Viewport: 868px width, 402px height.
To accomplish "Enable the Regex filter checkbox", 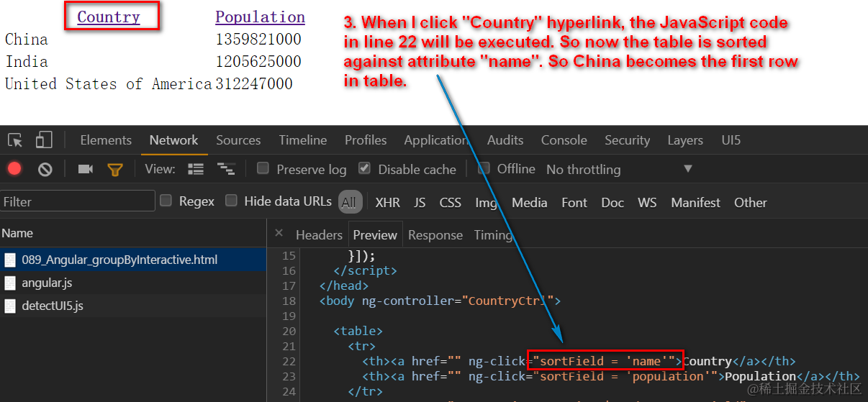I will 166,201.
